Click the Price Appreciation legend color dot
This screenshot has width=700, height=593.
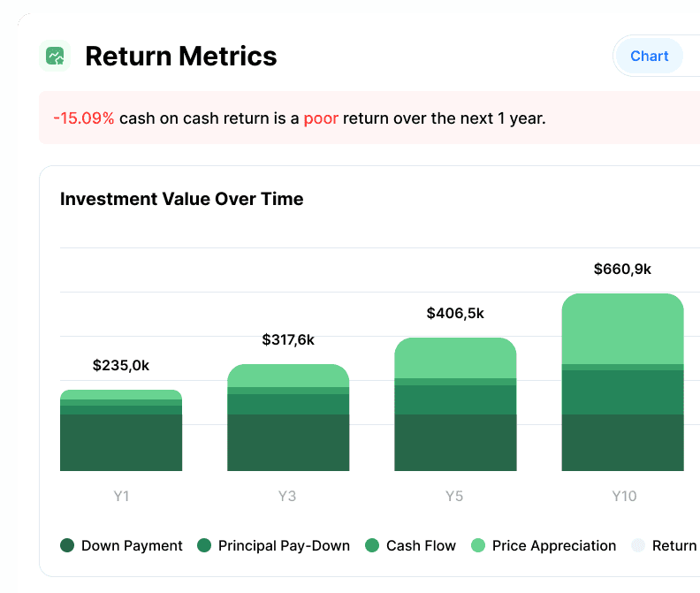(478, 545)
